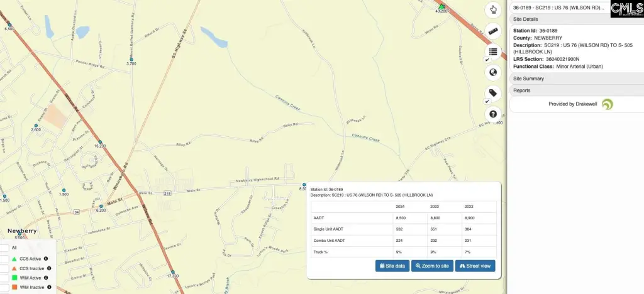Toggle the All legend checkbox
644x294 pixels.
point(4,248)
